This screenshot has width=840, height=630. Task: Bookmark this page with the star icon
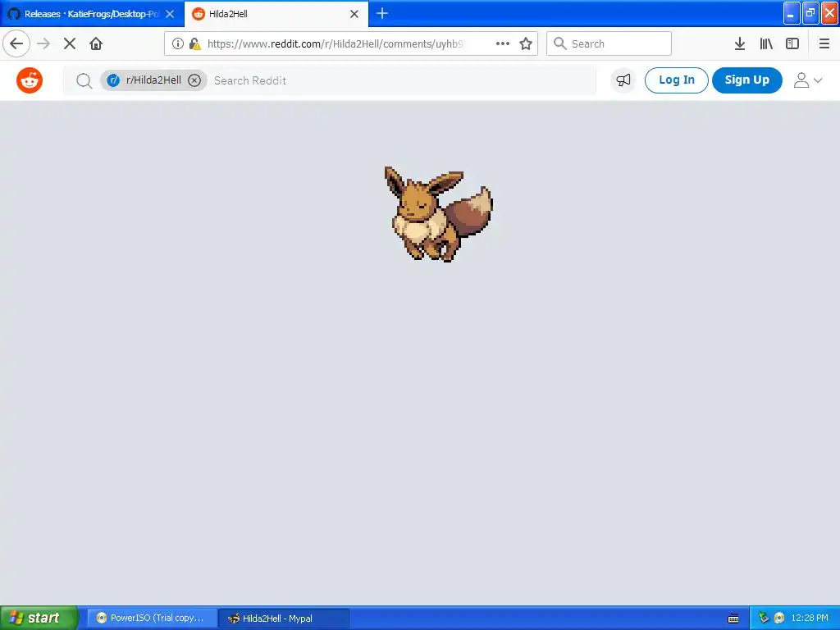526,43
